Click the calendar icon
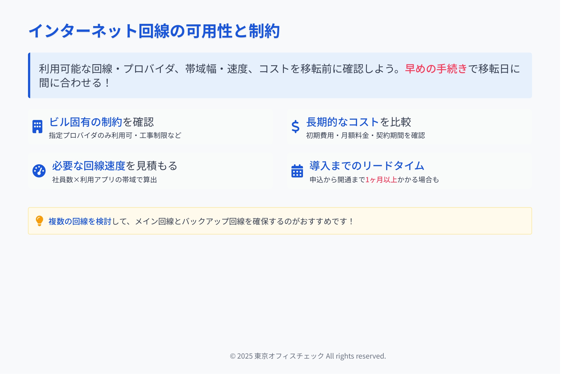The width and height of the screenshot is (588, 374). [x=297, y=171]
